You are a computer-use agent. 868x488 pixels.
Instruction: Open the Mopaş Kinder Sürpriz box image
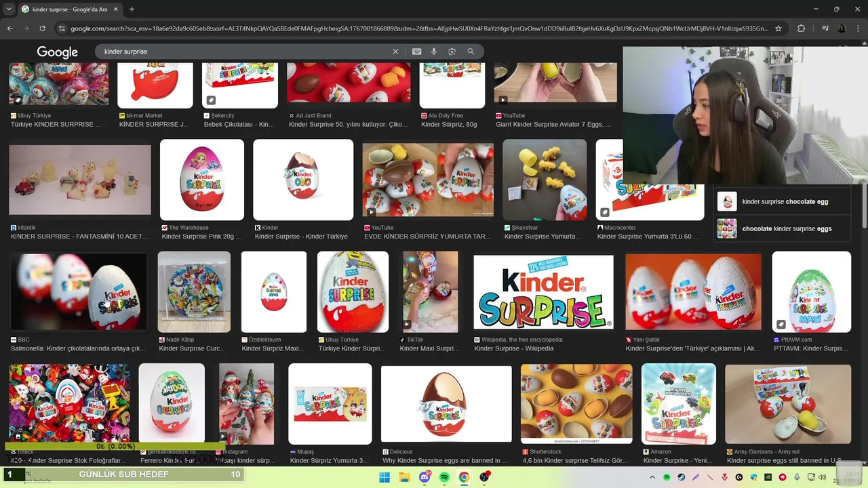click(x=330, y=404)
